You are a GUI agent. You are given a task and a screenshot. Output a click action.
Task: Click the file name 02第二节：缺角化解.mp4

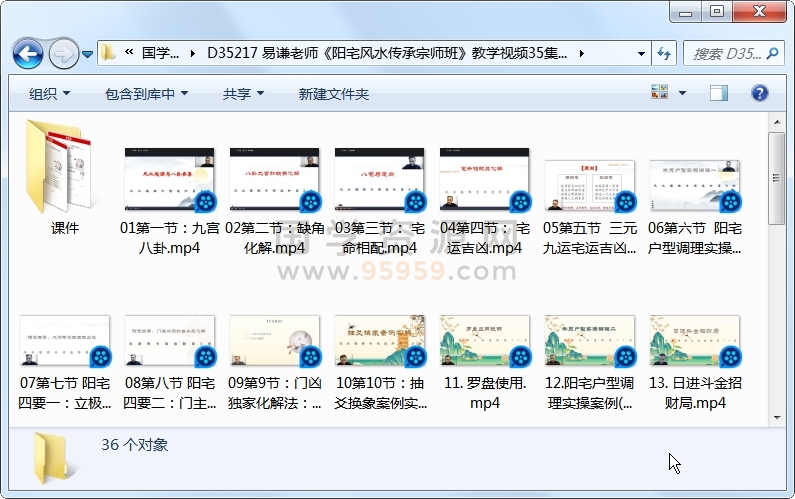pyautogui.click(x=274, y=238)
